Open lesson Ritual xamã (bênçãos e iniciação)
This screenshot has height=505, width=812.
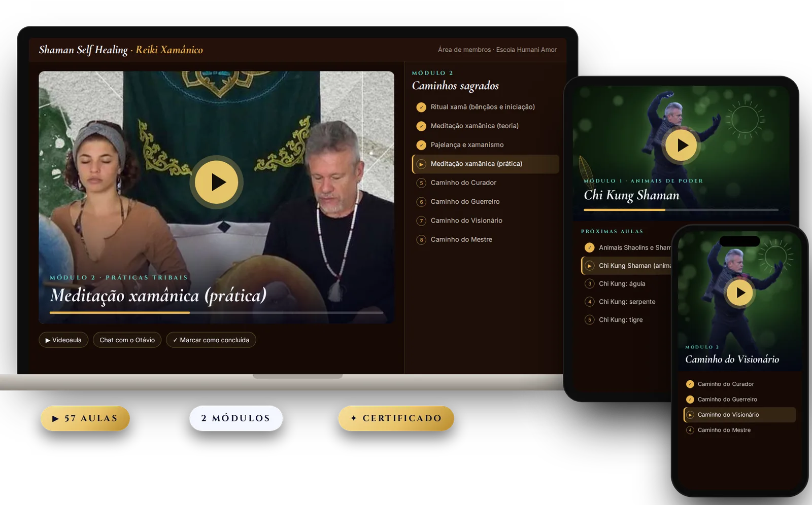click(485, 107)
